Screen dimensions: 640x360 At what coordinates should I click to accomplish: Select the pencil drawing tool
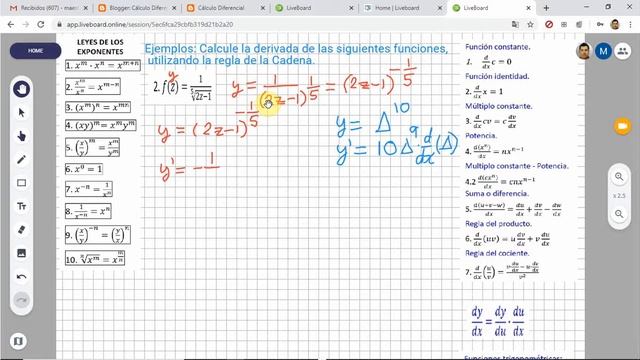[22, 160]
